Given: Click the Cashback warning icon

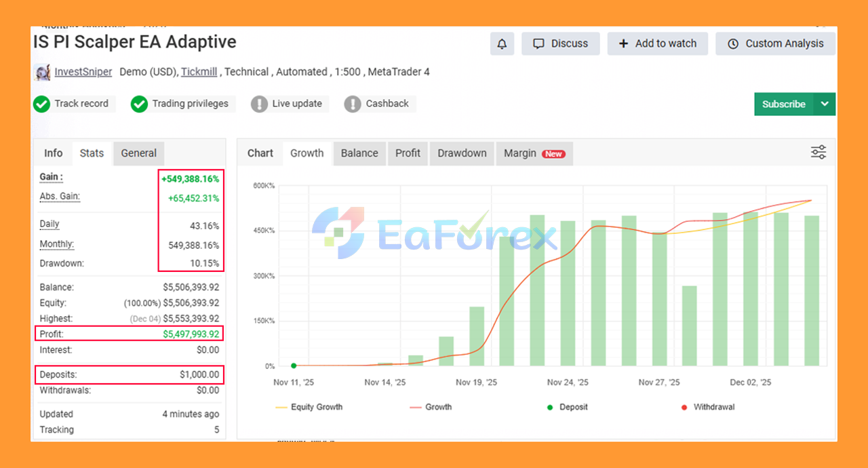Looking at the screenshot, I should click(353, 104).
